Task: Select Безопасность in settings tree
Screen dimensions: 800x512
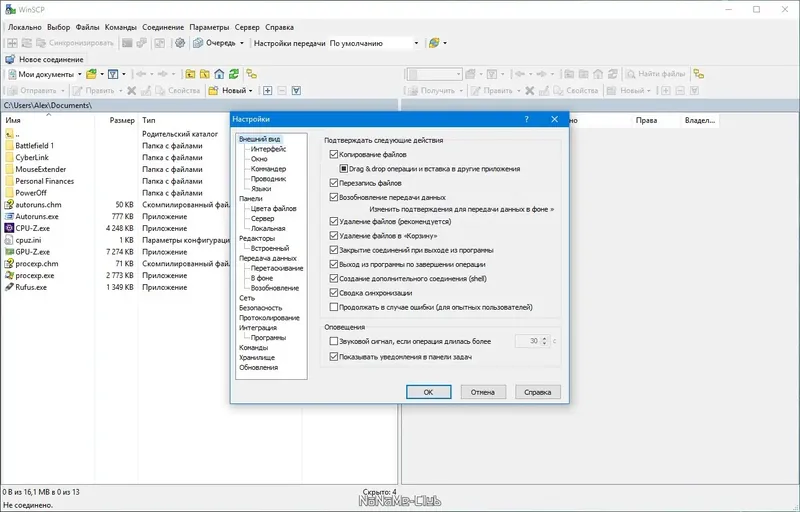Action: [x=261, y=308]
